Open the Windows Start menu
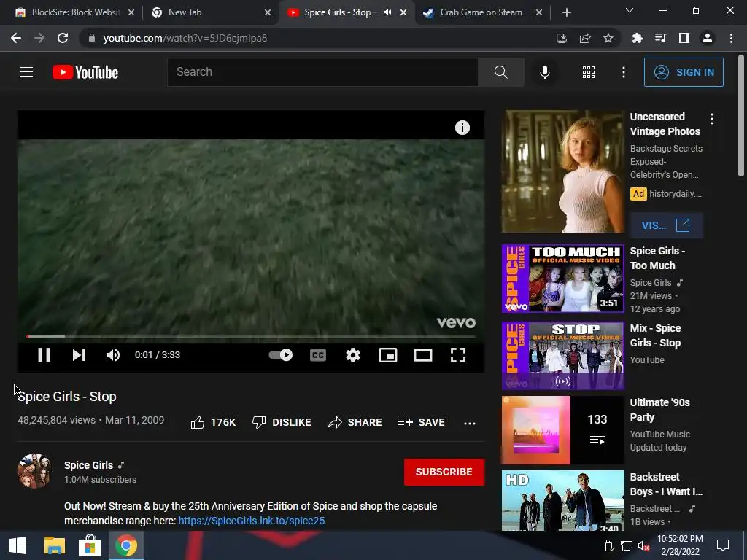 18,545
